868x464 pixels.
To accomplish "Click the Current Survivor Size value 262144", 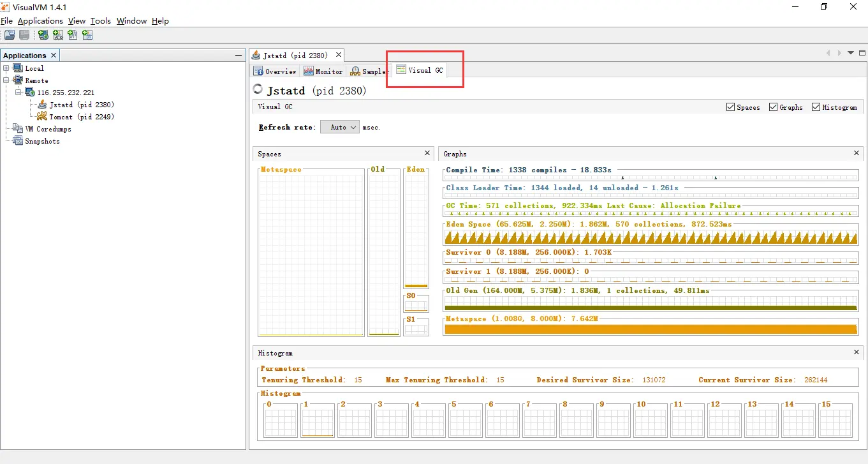I will (x=816, y=380).
